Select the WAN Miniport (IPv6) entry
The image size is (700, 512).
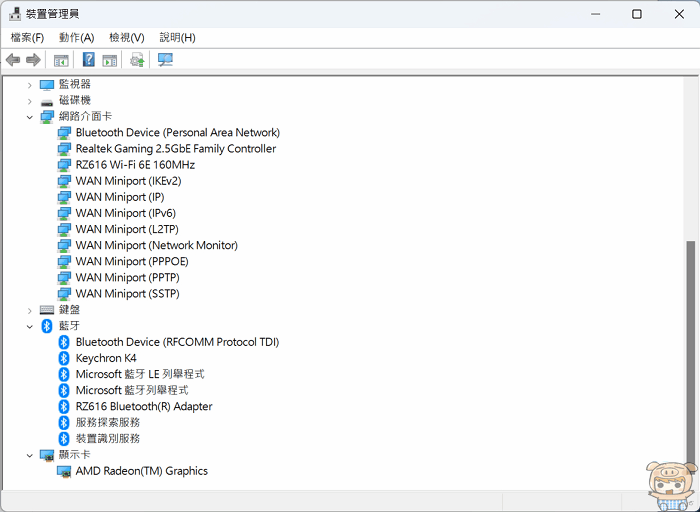[126, 213]
